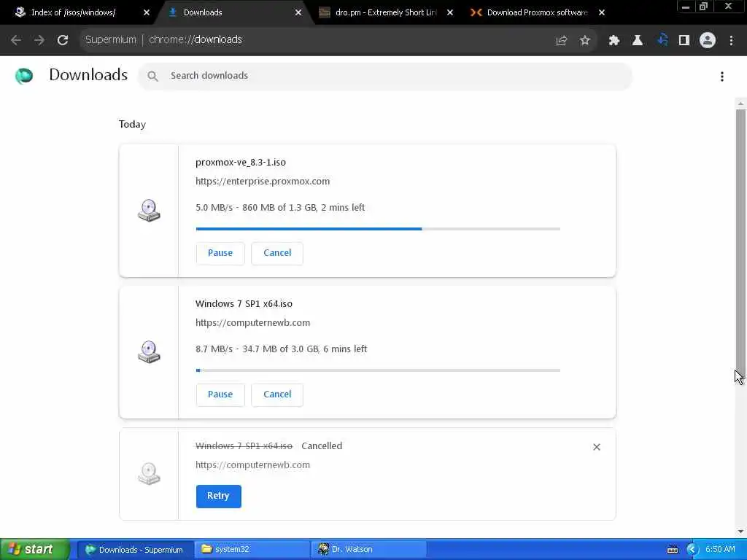
Task: Open the system32 taskbar window
Action: click(x=252, y=550)
